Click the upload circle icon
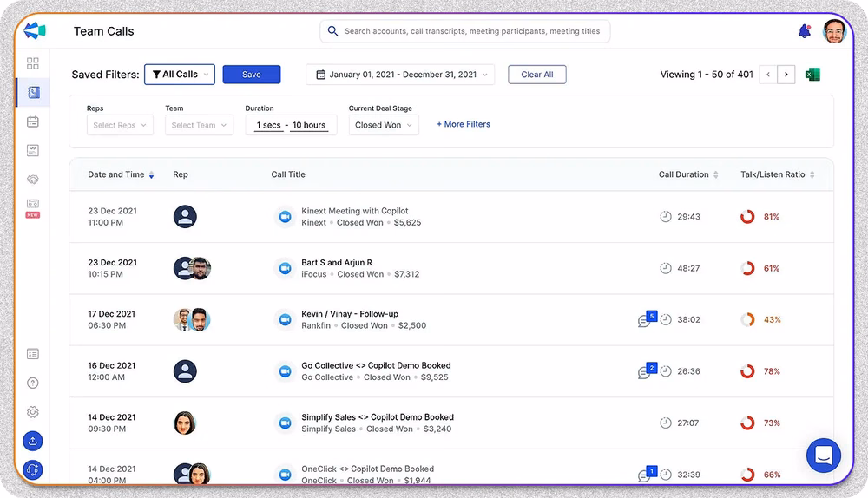868x498 pixels. pyautogui.click(x=33, y=441)
